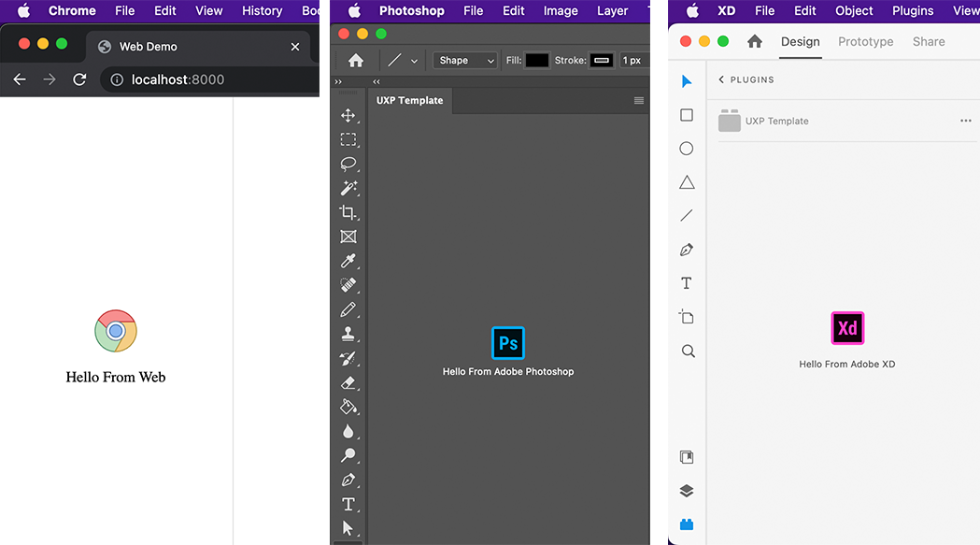980x545 pixels.
Task: Select the Text tool in XD toolbar
Action: [x=687, y=283]
